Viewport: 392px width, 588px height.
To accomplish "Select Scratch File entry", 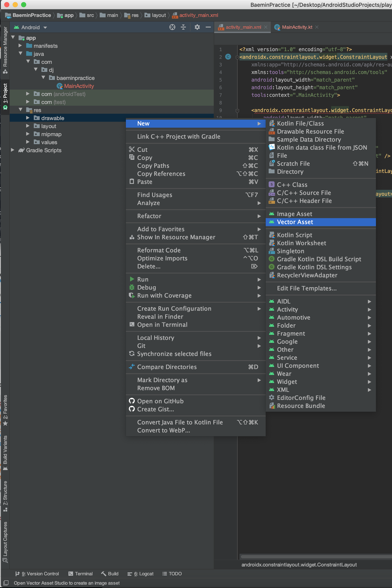I will 321,164.
